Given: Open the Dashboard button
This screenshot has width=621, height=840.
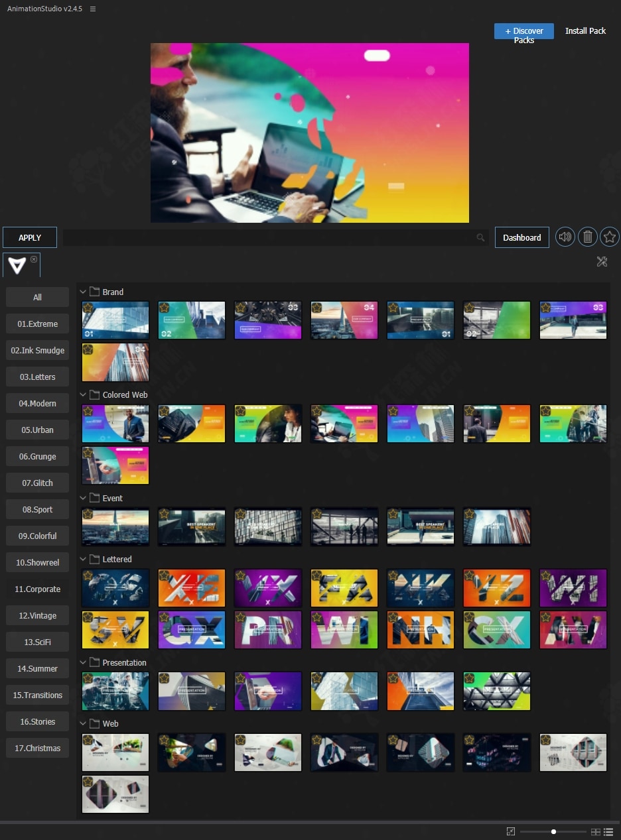Looking at the screenshot, I should 522,237.
